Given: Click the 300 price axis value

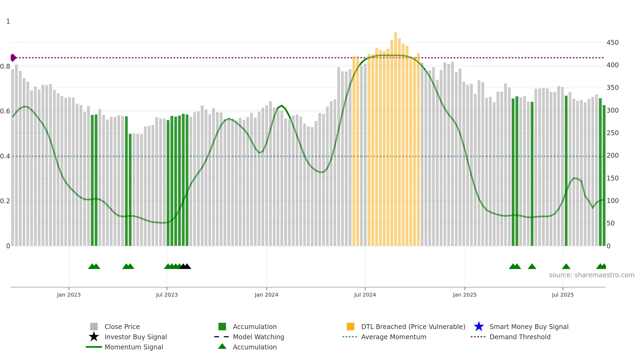Looking at the screenshot, I should click(x=613, y=110).
